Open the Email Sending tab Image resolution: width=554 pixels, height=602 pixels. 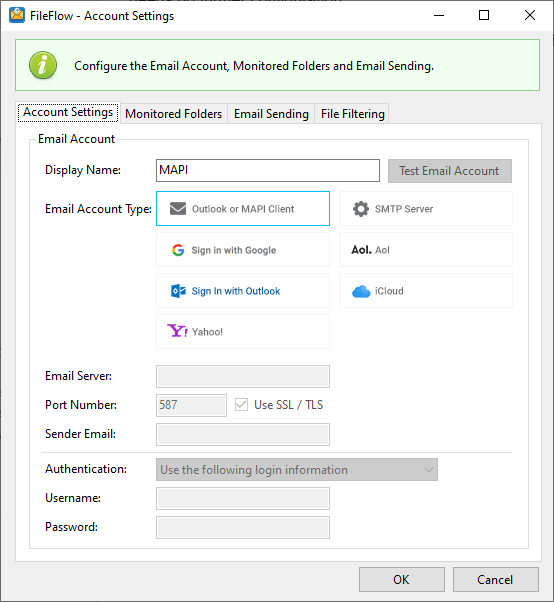[271, 114]
